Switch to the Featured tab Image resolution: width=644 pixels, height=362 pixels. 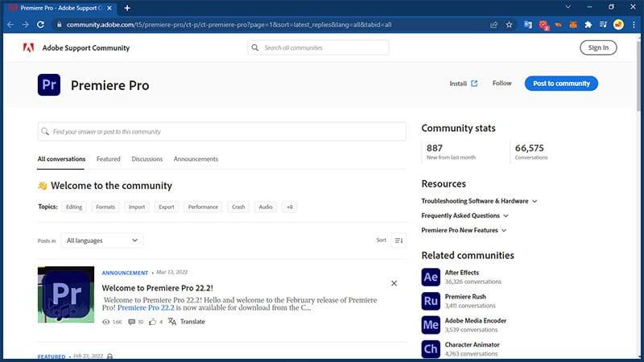(109, 159)
